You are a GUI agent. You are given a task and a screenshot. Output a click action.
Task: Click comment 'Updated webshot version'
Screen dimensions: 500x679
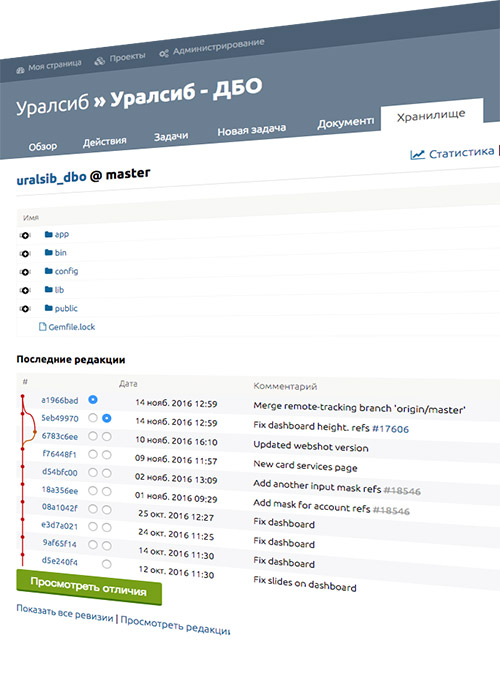(x=311, y=446)
